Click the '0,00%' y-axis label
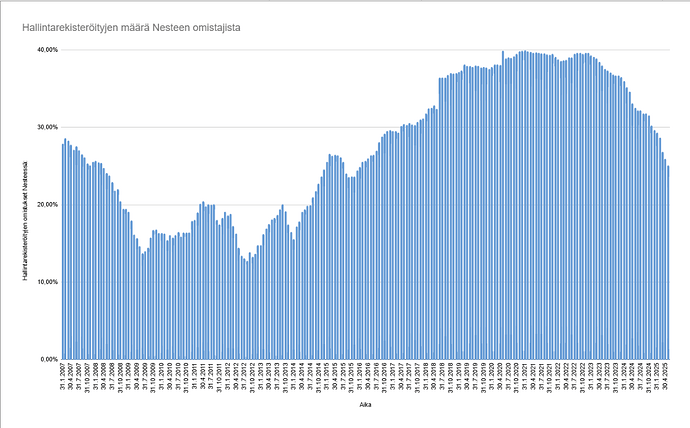The width and height of the screenshot is (690, 428). point(49,359)
